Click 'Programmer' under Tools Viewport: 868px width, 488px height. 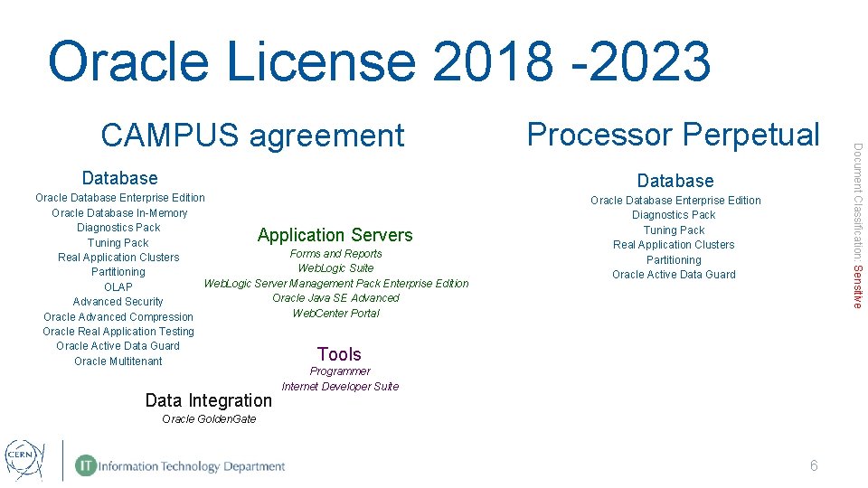click(x=340, y=371)
